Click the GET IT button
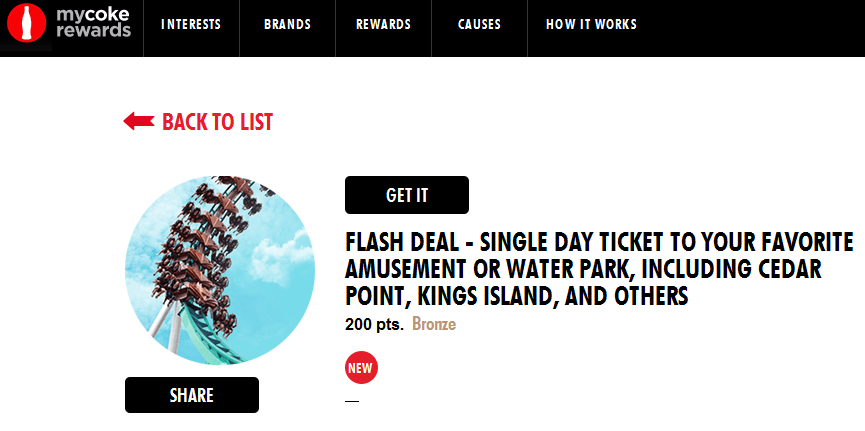865x431 pixels. click(407, 195)
